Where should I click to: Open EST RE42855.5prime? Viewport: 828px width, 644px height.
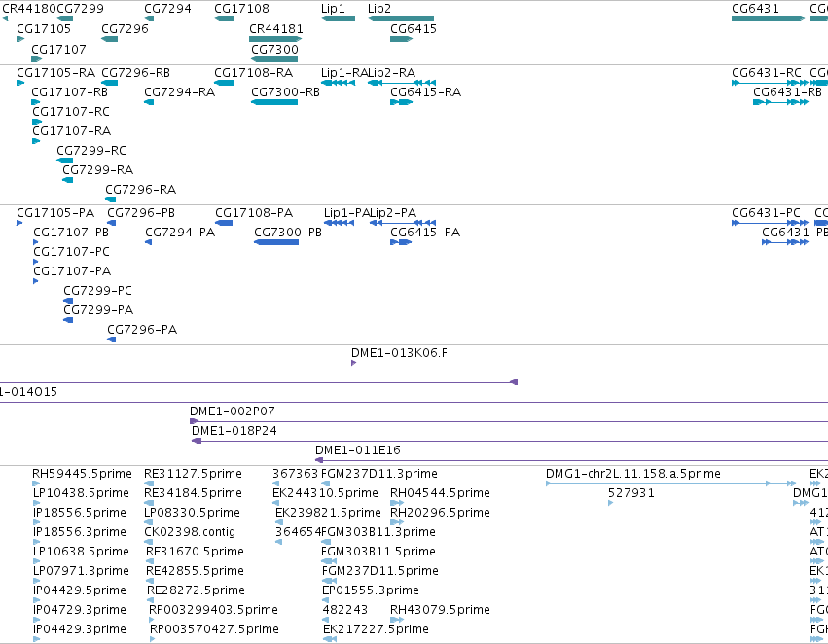tap(150, 581)
